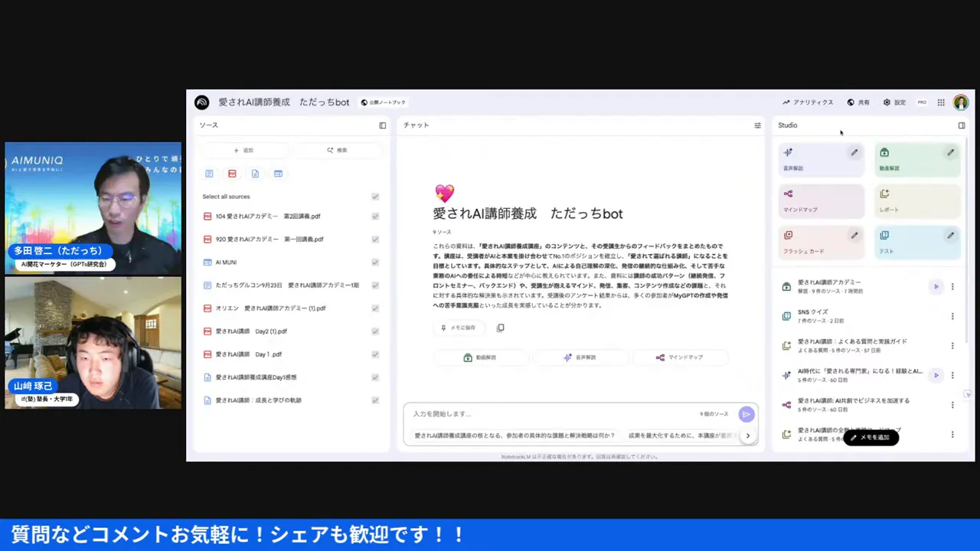Collapse the ソース panel with its sidebar icon
980x551 pixels.
(x=383, y=126)
